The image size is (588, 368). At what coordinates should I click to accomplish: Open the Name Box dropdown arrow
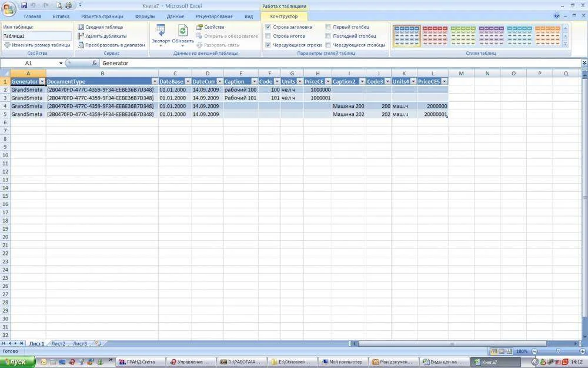pos(61,63)
